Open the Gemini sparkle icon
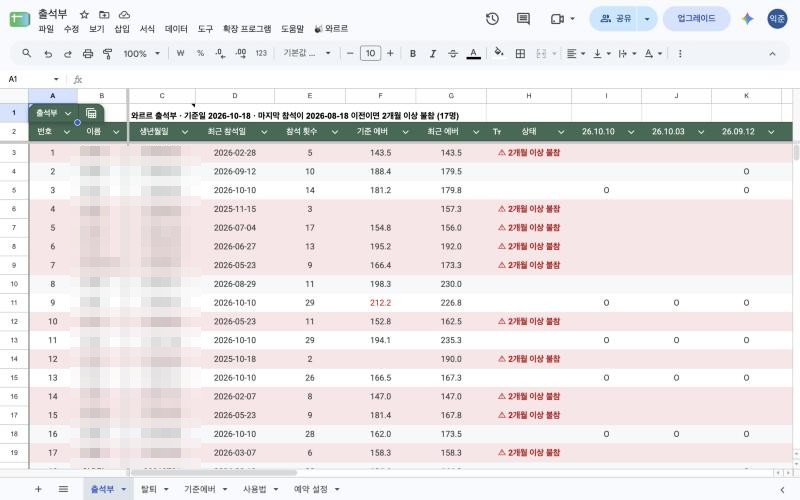Viewport: 800px width, 500px height. click(747, 19)
